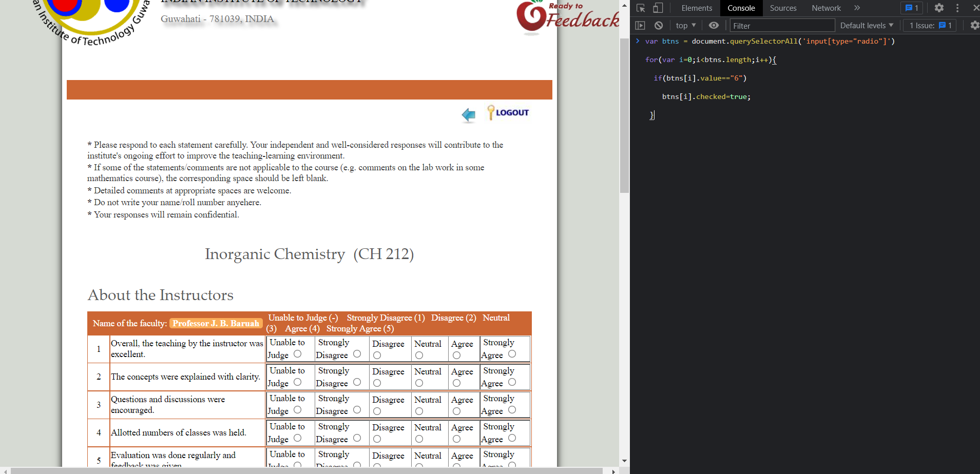
Task: Select Strongly Disagree for statement 4
Action: (357, 438)
